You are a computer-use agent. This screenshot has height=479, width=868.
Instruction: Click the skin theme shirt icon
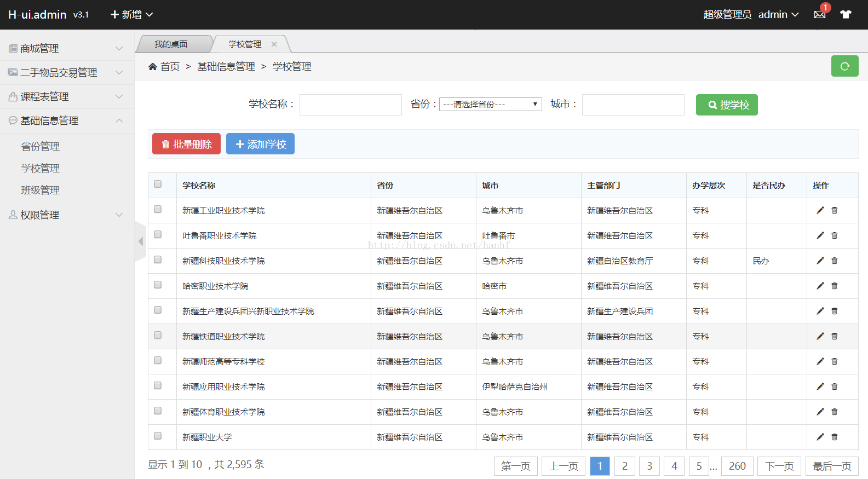pyautogui.click(x=846, y=14)
